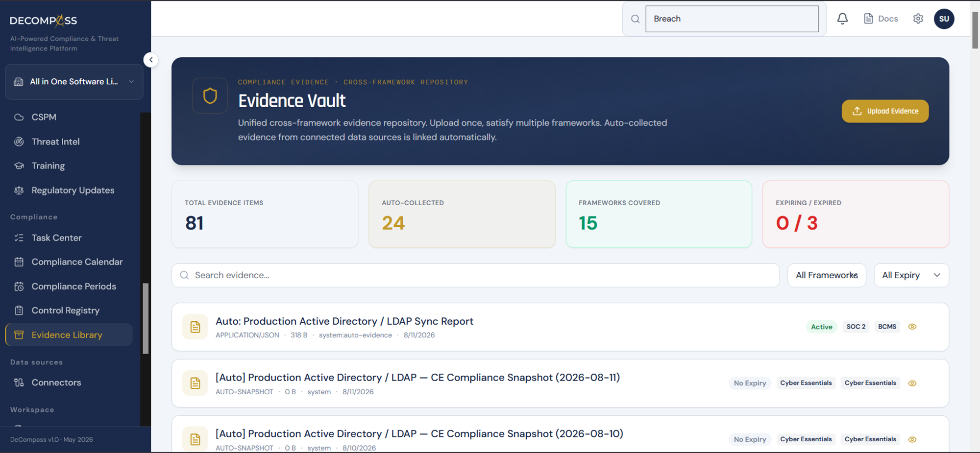Screen dimensions: 980x453
Task: Collapse the sidebar with the chevron button
Action: tap(151, 60)
